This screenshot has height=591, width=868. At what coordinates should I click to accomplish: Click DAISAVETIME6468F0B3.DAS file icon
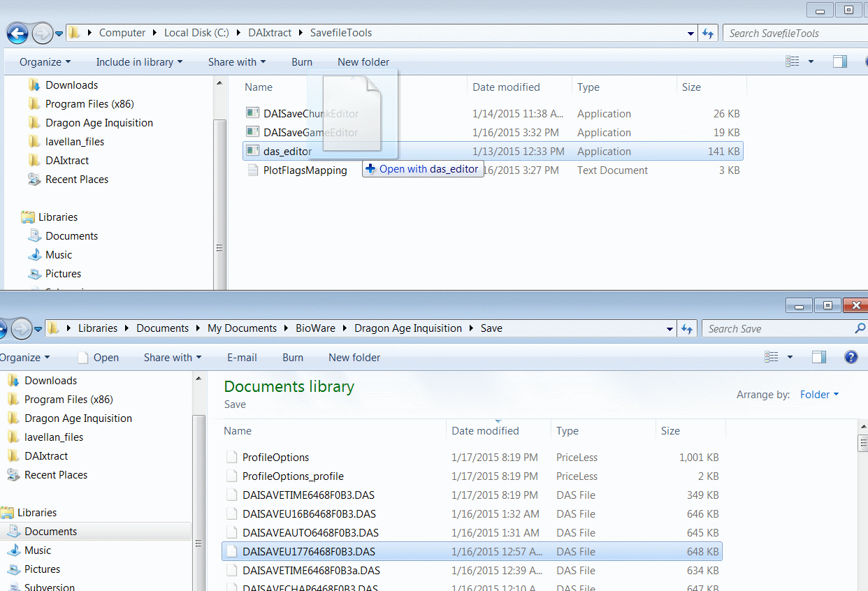[x=232, y=495]
